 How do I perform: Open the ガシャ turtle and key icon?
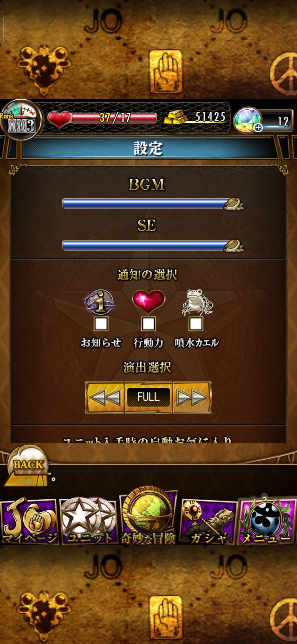tap(208, 522)
